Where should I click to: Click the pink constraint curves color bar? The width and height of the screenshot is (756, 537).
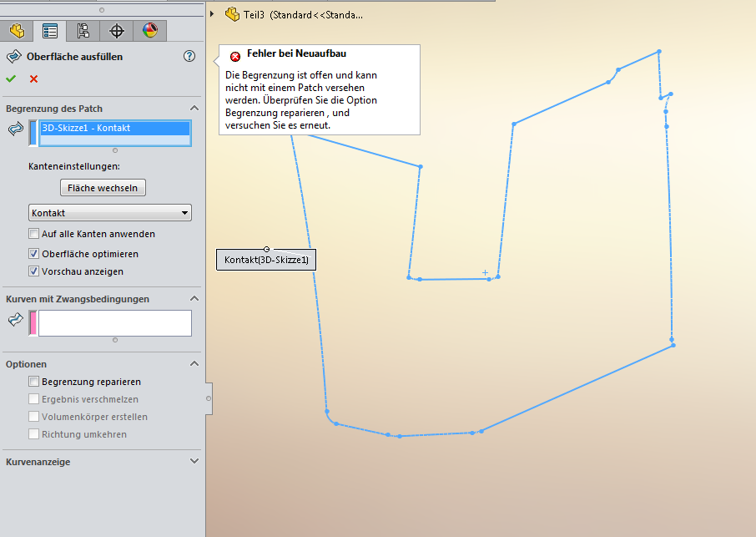click(33, 322)
